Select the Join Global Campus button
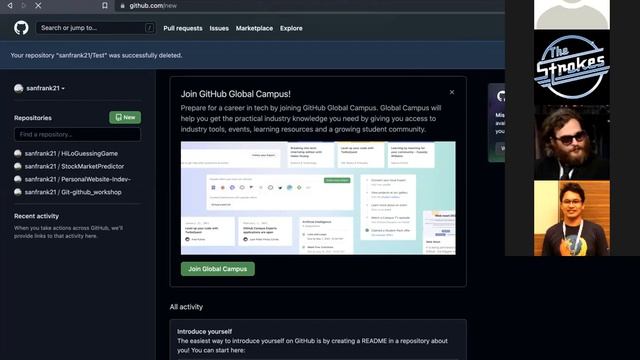 point(218,269)
